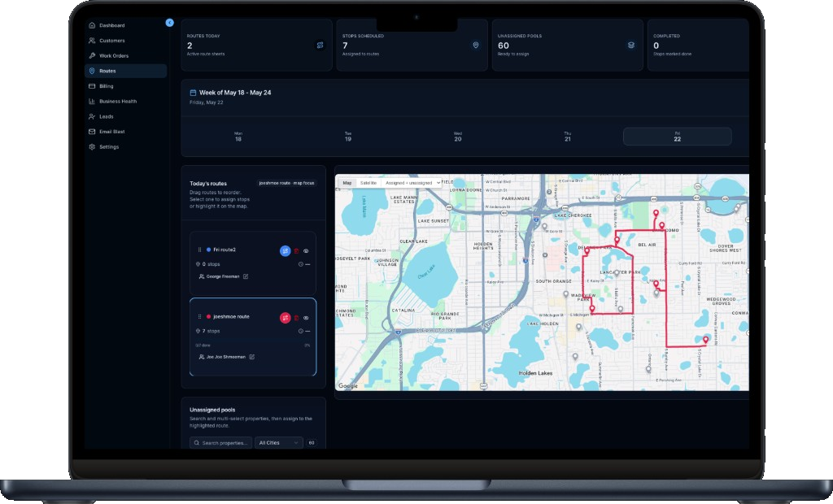833x504 pixels.
Task: Click the 60 count badge beside All Cities
Action: click(312, 442)
